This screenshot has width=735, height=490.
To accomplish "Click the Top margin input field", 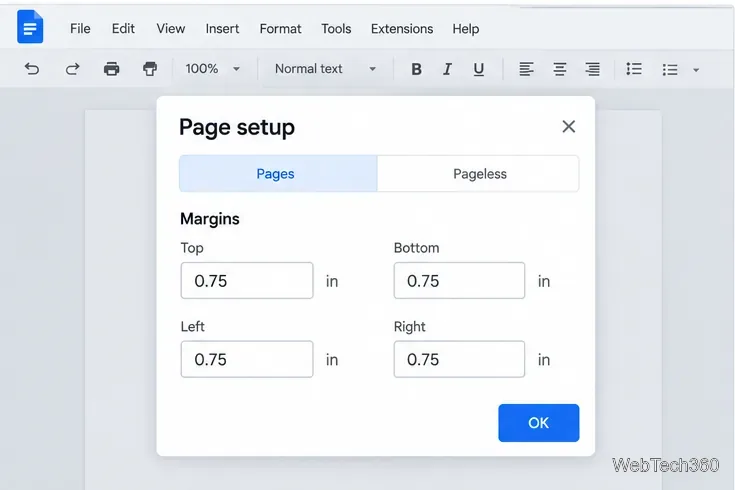I will tap(247, 280).
